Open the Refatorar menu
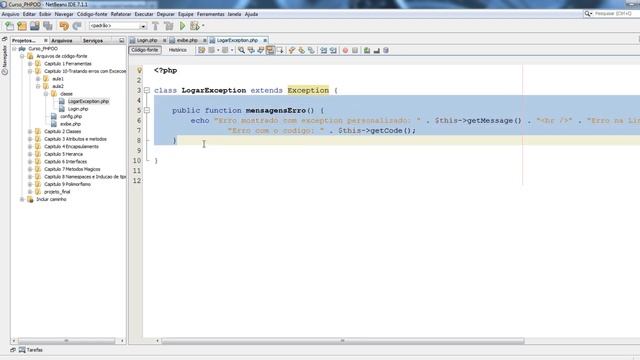The height and width of the screenshot is (360, 640). [121, 14]
